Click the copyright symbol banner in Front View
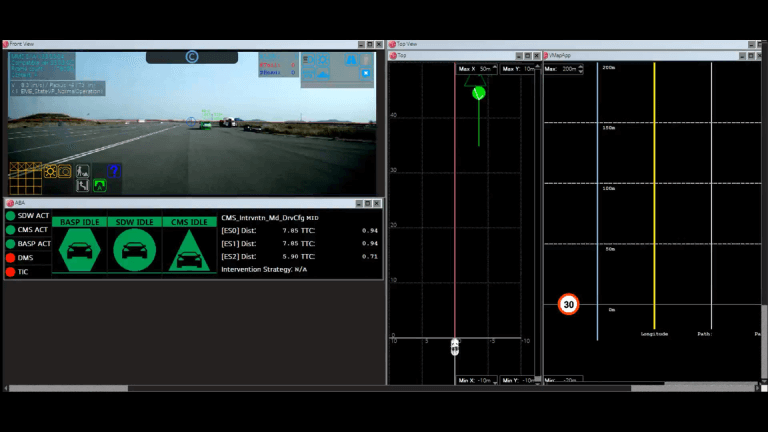 pos(191,57)
